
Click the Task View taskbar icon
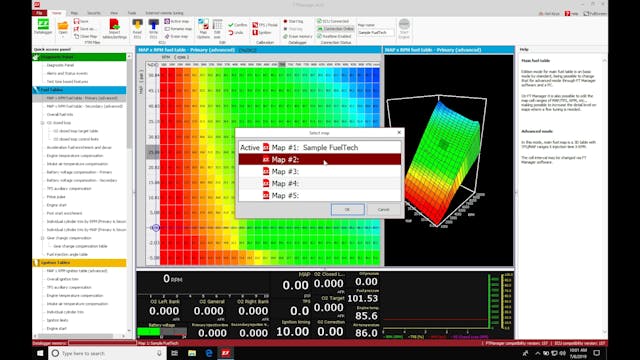pyautogui.click(x=175, y=353)
